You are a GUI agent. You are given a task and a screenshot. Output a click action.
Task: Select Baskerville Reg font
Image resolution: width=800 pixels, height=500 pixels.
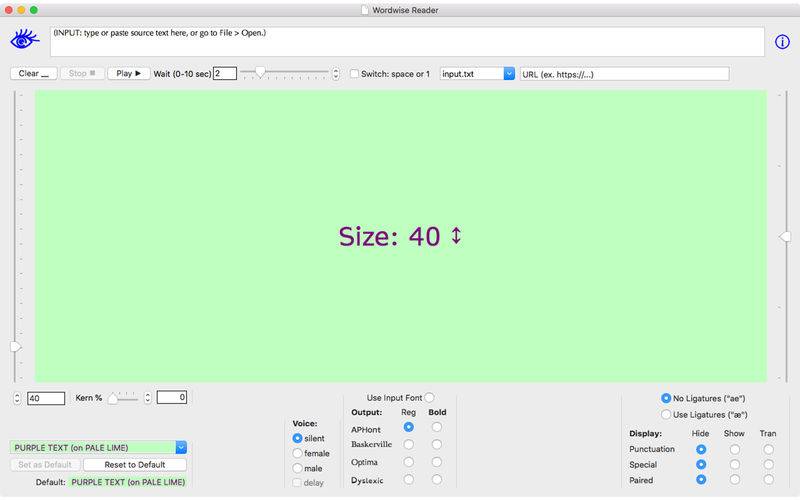pyautogui.click(x=408, y=444)
